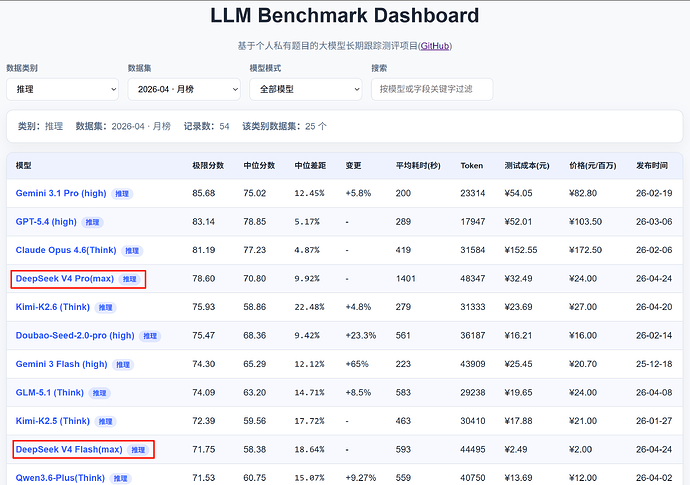Click the 推理 tag beside Gemini 3.1 Pro (high)
The height and width of the screenshot is (485, 690).
click(122, 194)
